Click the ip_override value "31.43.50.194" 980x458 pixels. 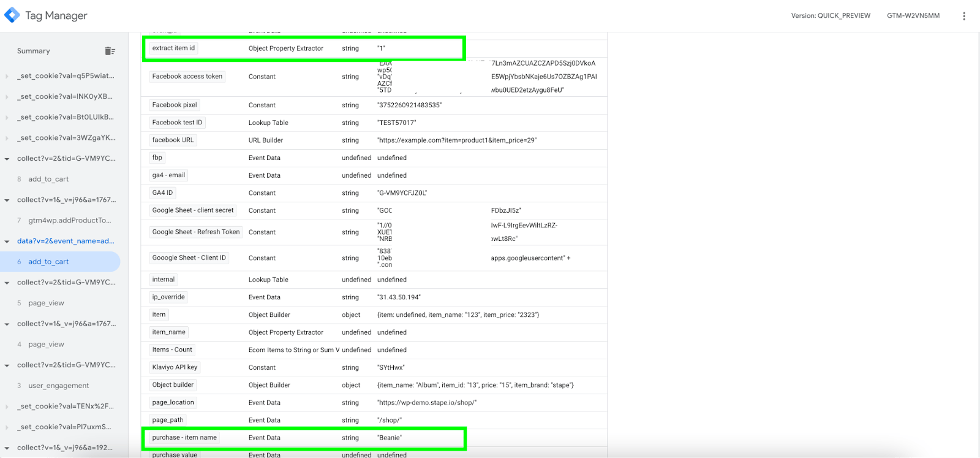399,297
